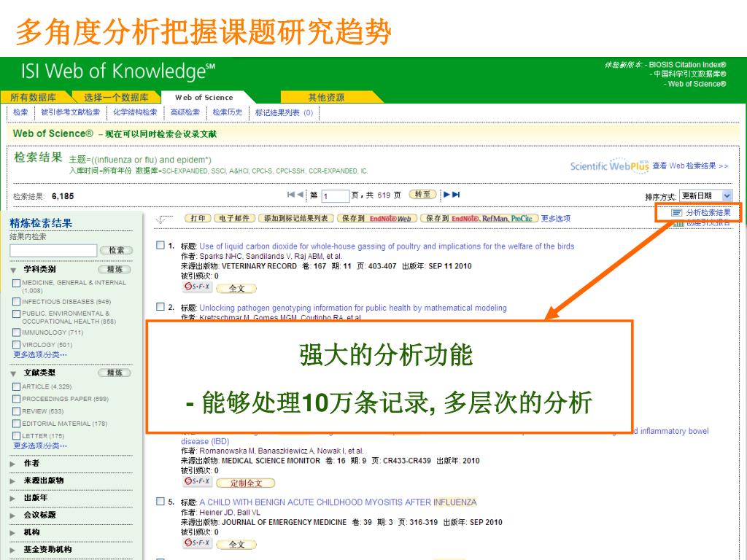Collapse the 学科类别 section triangle

[13, 270]
